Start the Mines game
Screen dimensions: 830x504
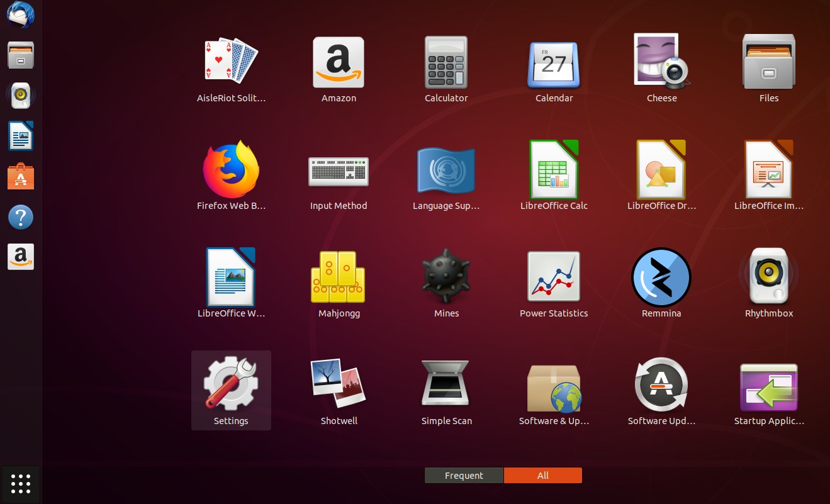(x=446, y=283)
